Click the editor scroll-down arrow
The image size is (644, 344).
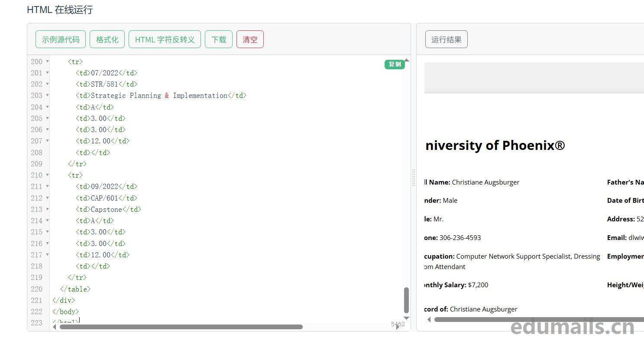click(406, 318)
